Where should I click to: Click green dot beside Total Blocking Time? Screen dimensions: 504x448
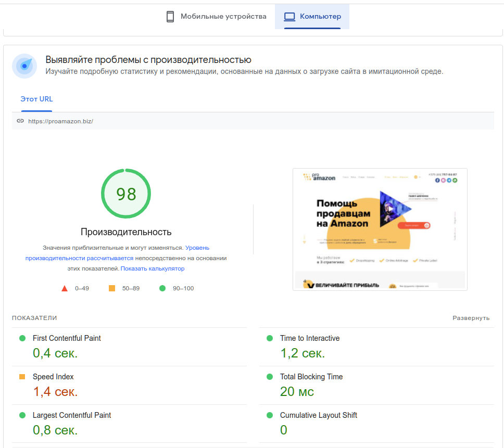coord(269,376)
